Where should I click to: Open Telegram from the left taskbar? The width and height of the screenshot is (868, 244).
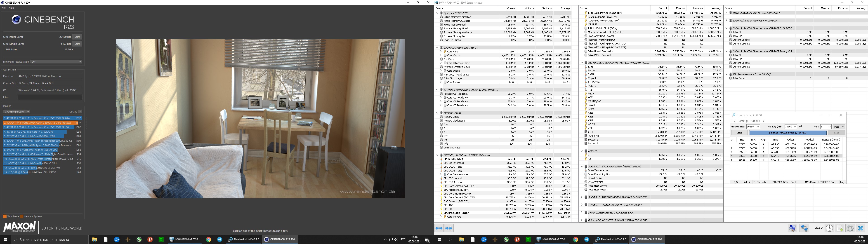(x=220, y=239)
